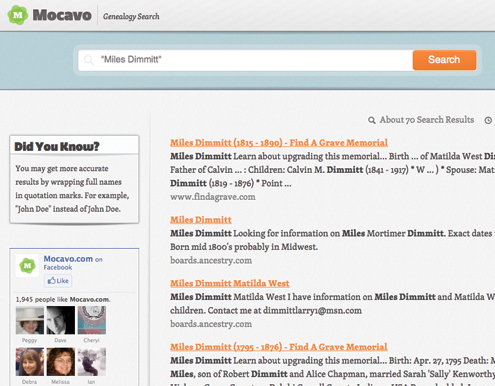Viewport: 495px width, 386px height.
Task: Click Cheryl's profile photo
Action: pos(92,320)
